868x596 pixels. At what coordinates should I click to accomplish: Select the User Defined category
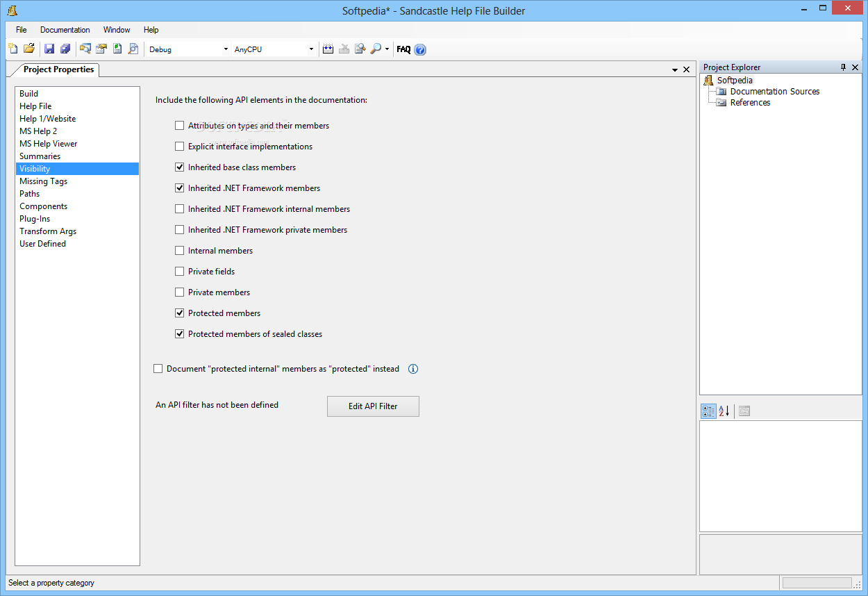[x=77, y=244]
